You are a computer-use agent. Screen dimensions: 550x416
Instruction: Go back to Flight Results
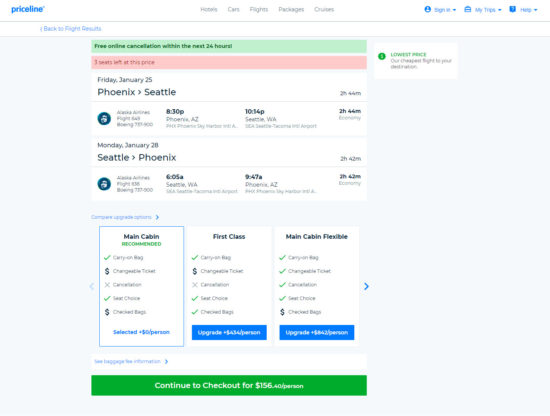71,29
